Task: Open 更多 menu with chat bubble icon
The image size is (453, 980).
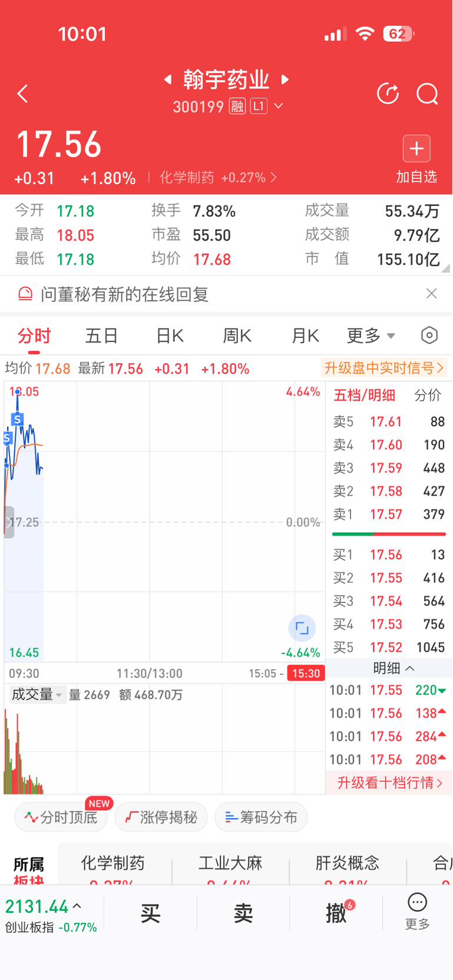Action: click(417, 912)
